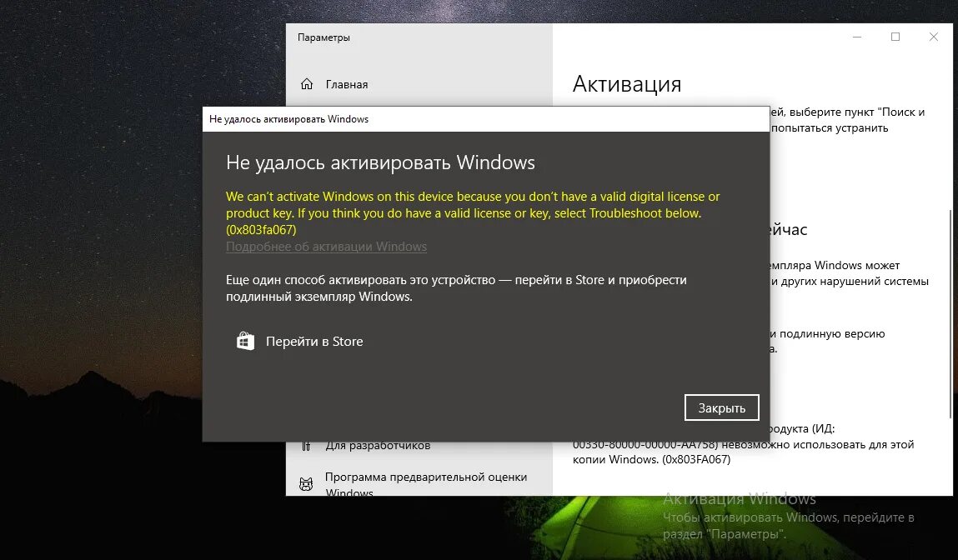The image size is (958, 560).
Task: Select Для разработчиков sidebar item
Action: pyautogui.click(x=378, y=446)
